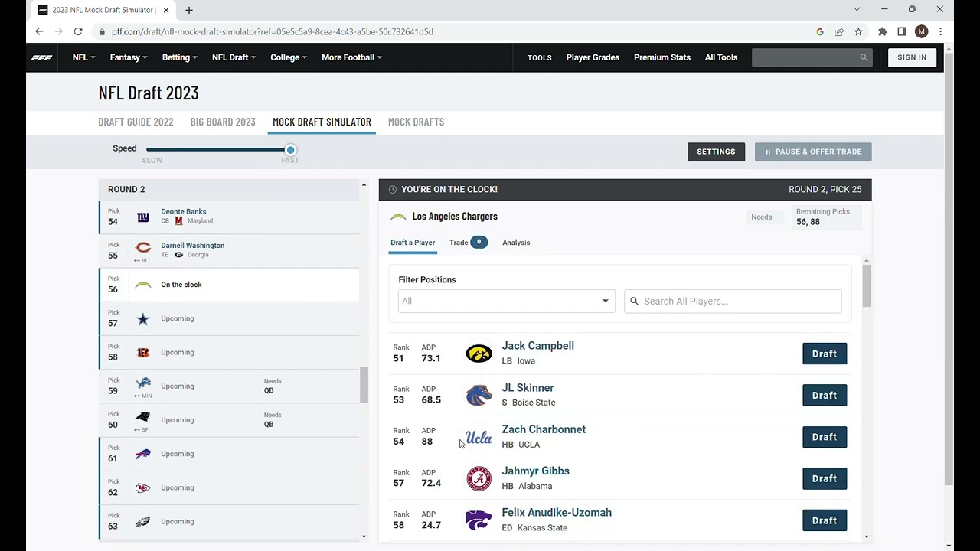The height and width of the screenshot is (551, 980).
Task: Click the UCLA logo beside Zach Charbonnet
Action: pos(479,437)
